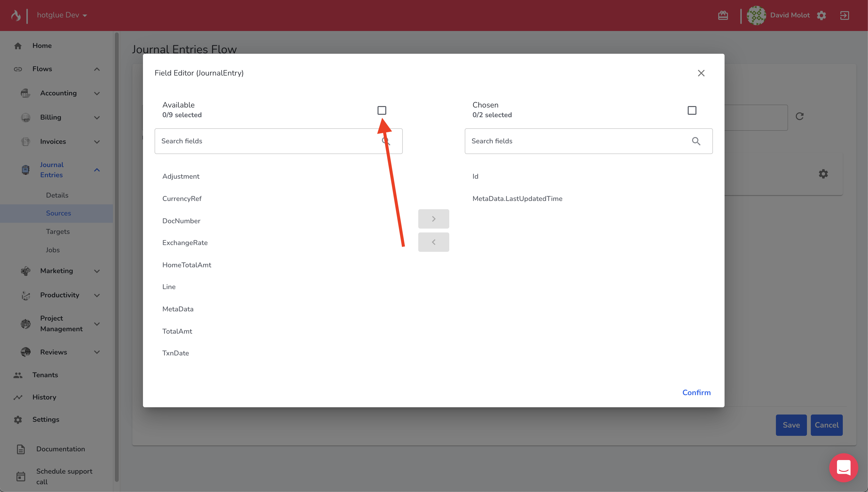Click the Confirm link
Viewport: 868px width, 492px height.
click(696, 392)
